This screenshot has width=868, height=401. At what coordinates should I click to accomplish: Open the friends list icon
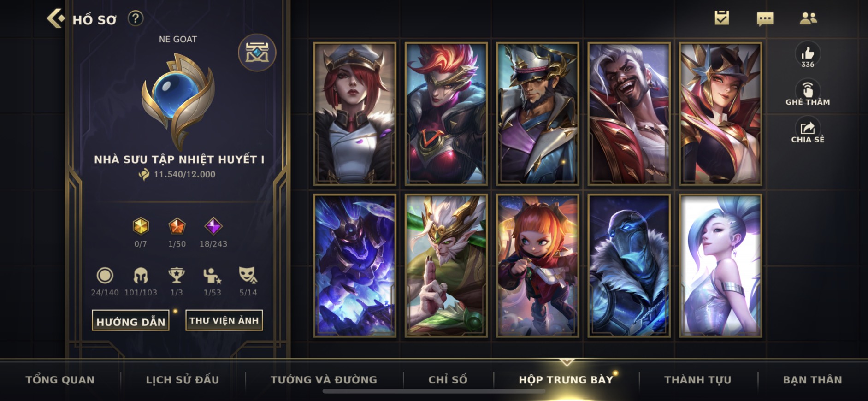pyautogui.click(x=808, y=18)
